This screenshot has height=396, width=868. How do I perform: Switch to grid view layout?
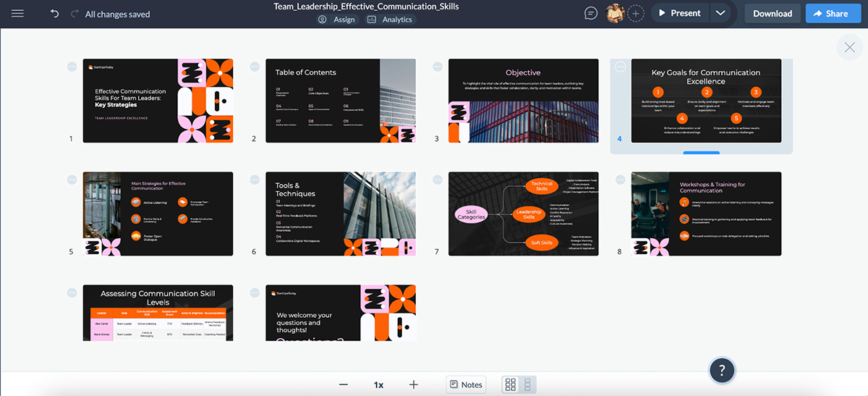pyautogui.click(x=511, y=384)
